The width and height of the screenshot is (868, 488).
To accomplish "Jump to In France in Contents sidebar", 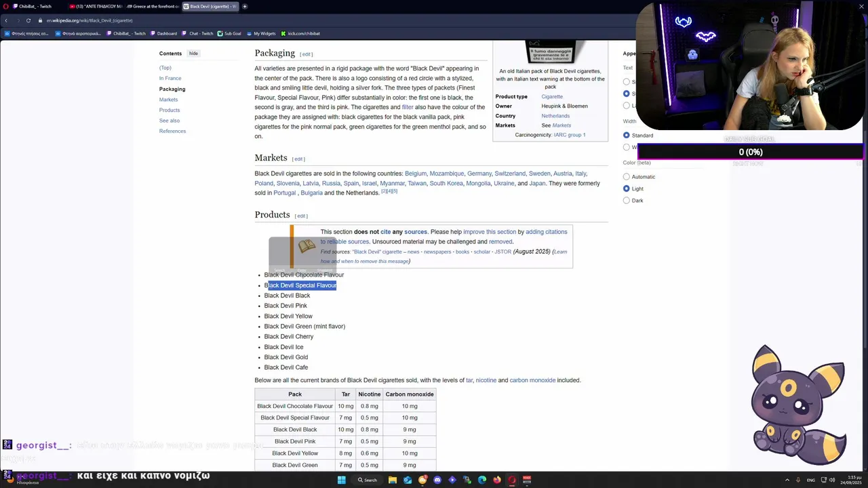I will (170, 78).
